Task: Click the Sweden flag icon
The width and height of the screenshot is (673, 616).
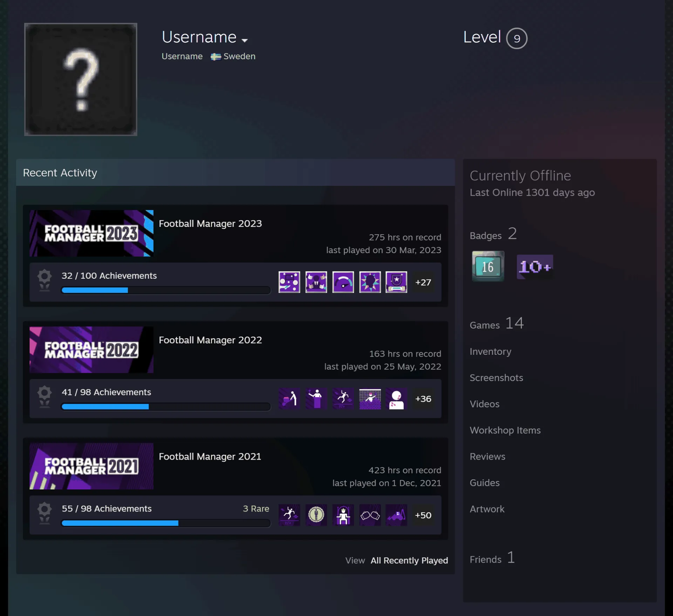Action: (x=216, y=56)
